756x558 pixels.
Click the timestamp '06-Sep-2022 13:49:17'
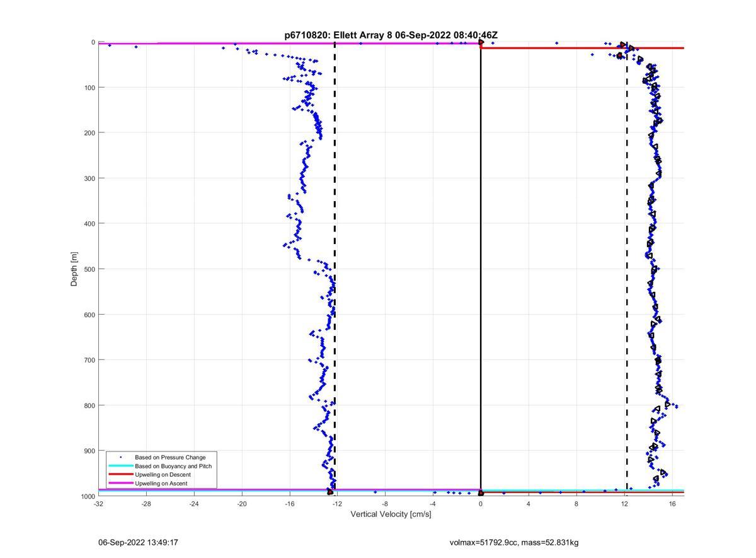138,542
